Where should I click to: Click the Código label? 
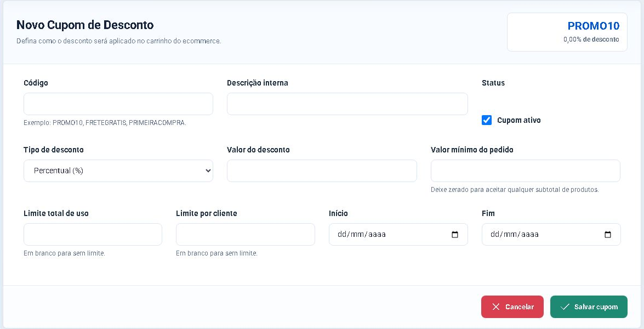pos(36,83)
